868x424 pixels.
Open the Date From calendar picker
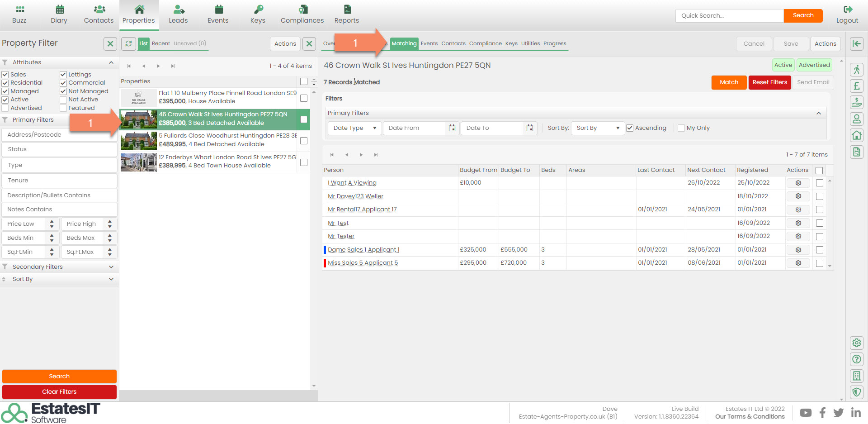pos(452,128)
